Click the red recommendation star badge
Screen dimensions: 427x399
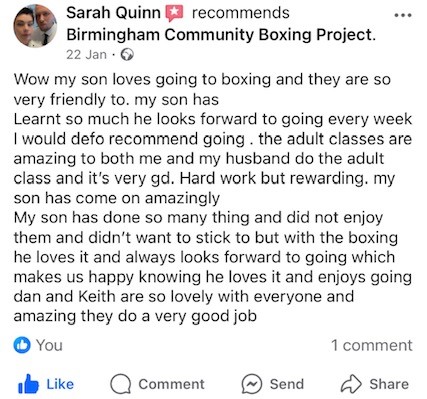pos(175,14)
